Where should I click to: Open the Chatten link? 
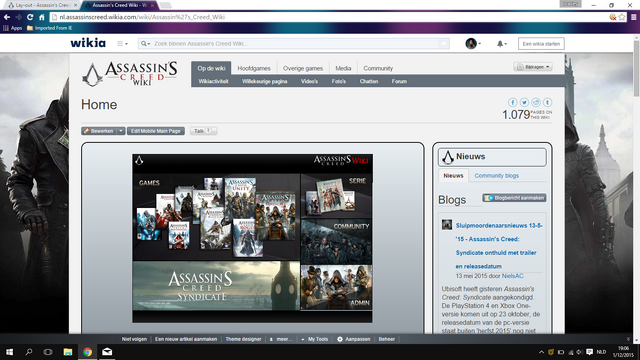(x=369, y=81)
